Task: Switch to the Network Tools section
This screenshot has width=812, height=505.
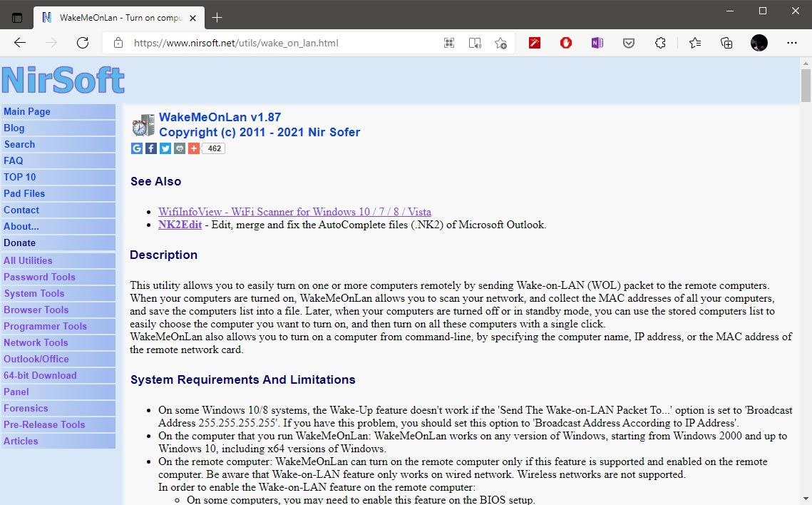Action: coord(36,342)
